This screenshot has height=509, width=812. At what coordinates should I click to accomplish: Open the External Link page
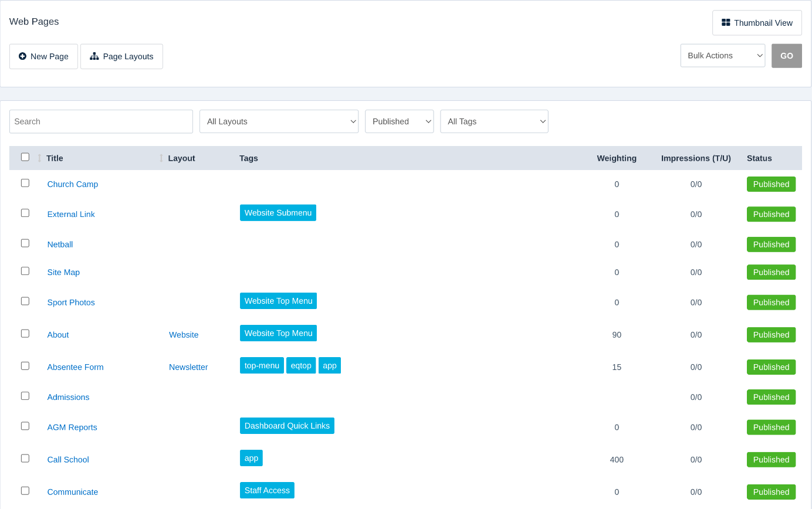[x=71, y=214]
